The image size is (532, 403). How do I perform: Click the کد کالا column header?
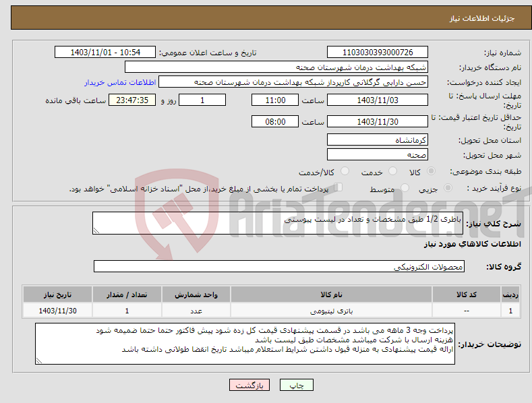467,294
